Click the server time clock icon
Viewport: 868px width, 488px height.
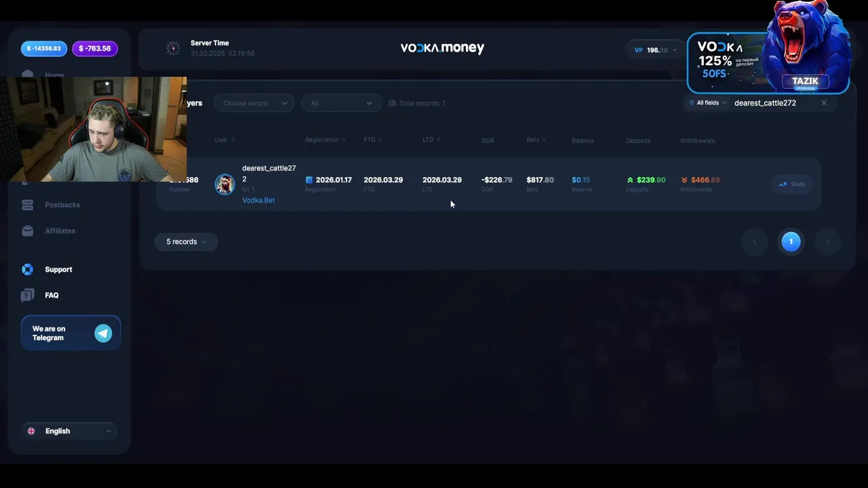pos(173,48)
